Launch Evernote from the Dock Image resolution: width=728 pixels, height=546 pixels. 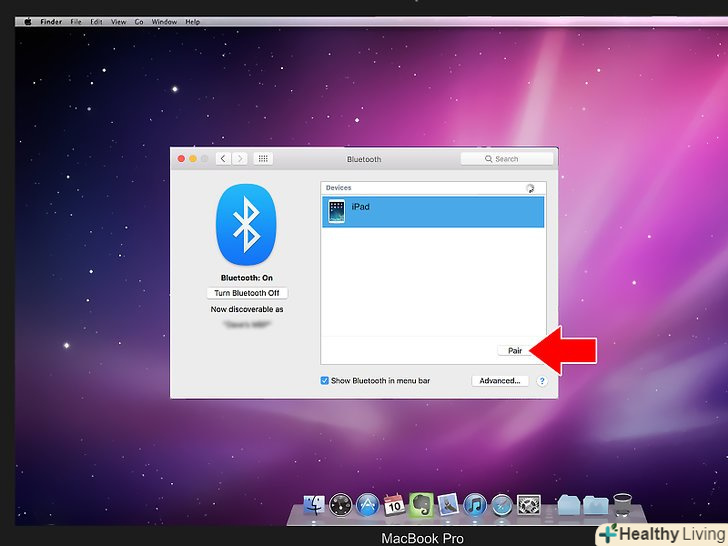pos(421,505)
